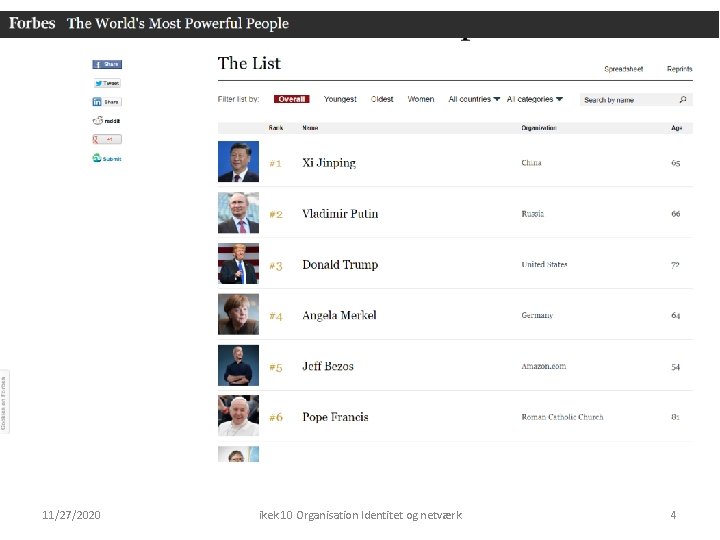Screen dimensions: 720x540
Task: Click the Forbes logo
Action: click(x=32, y=23)
